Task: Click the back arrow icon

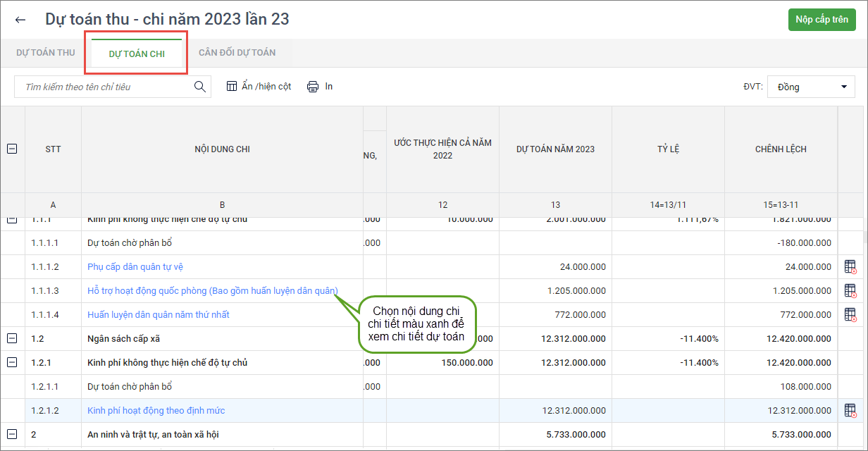Action: click(x=20, y=20)
